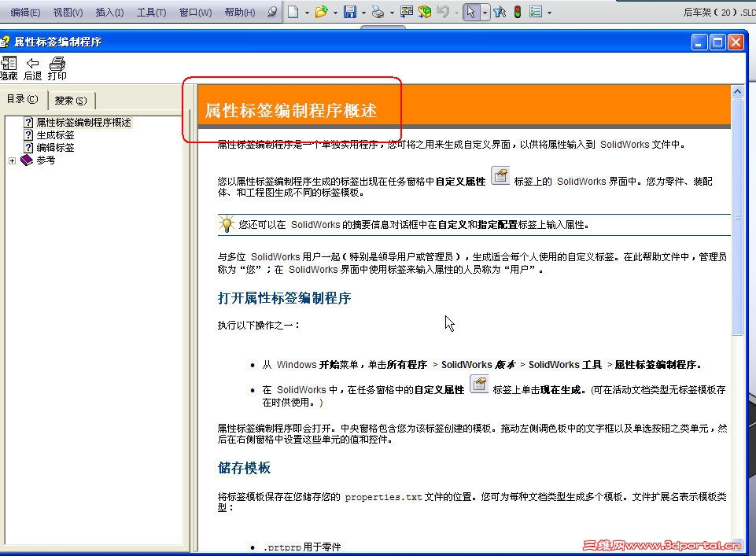756x556 pixels.
Task: Close the 属性标签编制程序 help window
Action: click(736, 42)
